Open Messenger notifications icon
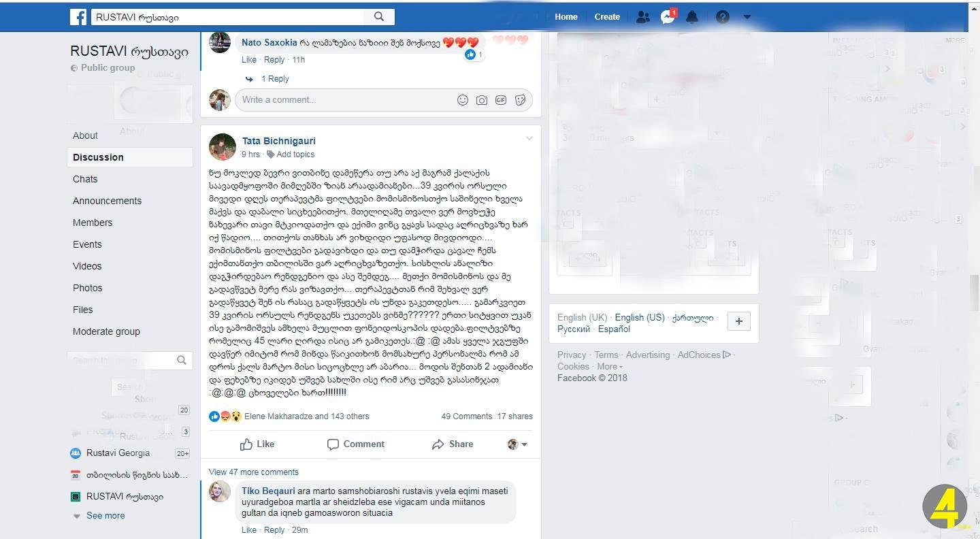Image resolution: width=980 pixels, height=539 pixels. [x=668, y=17]
